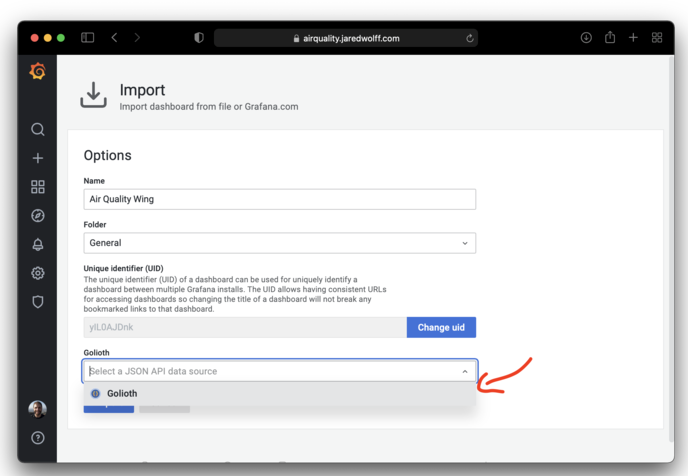Open the Alerting bell icon
Image resolution: width=688 pixels, height=476 pixels.
[x=38, y=244]
